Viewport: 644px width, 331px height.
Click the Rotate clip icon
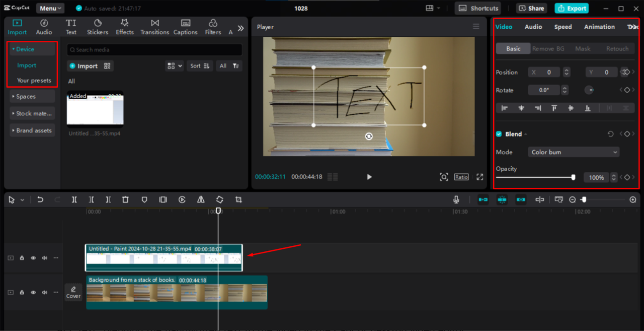click(x=220, y=200)
